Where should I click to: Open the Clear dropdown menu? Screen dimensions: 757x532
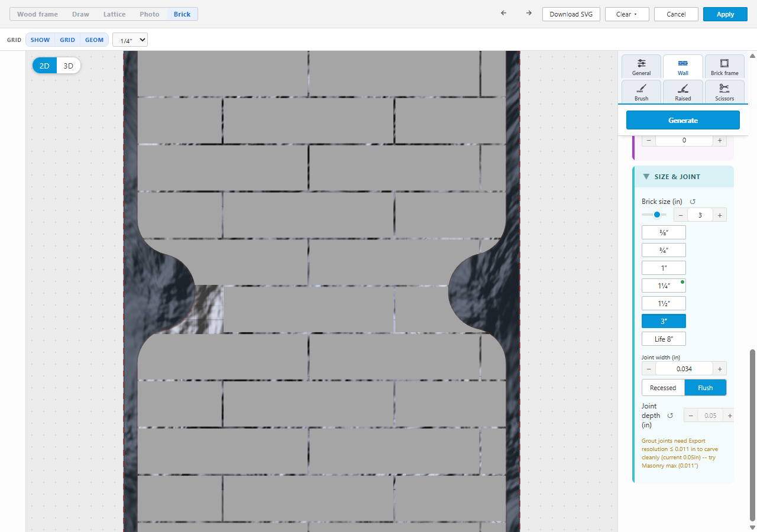pyautogui.click(x=627, y=14)
